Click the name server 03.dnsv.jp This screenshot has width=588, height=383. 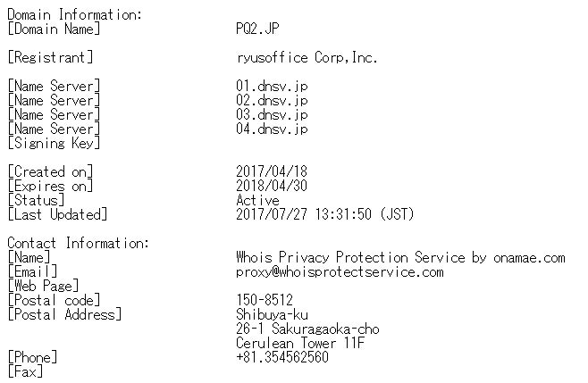[x=272, y=114]
